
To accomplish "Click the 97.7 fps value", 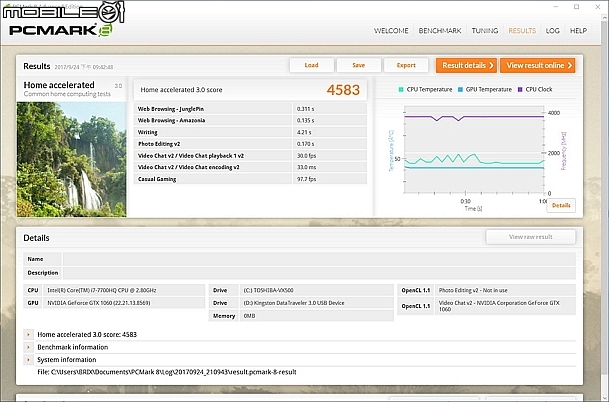I will (306, 179).
